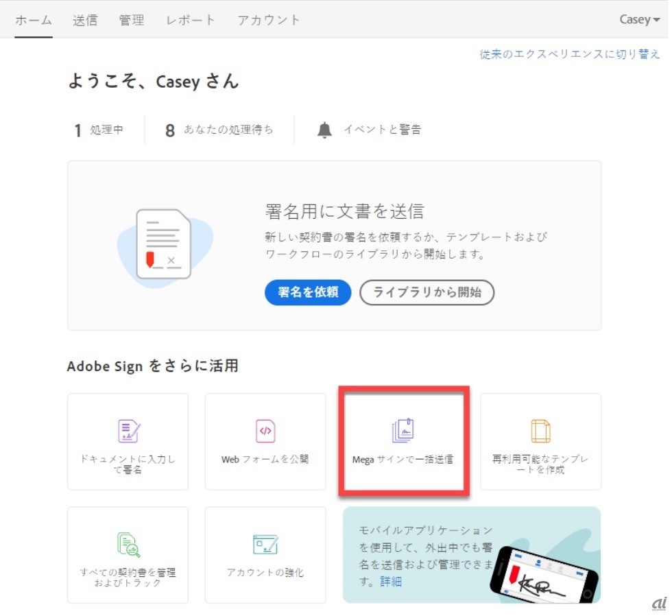The height and width of the screenshot is (616, 672).
Task: Click the ようこそ、Casey さん heading
Action: 154,81
